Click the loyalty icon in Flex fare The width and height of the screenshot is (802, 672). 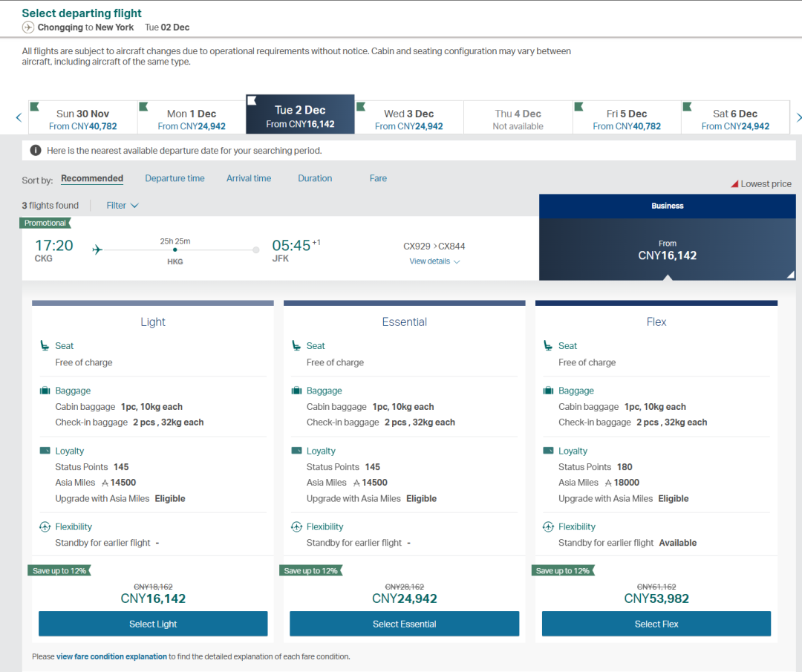tap(549, 451)
